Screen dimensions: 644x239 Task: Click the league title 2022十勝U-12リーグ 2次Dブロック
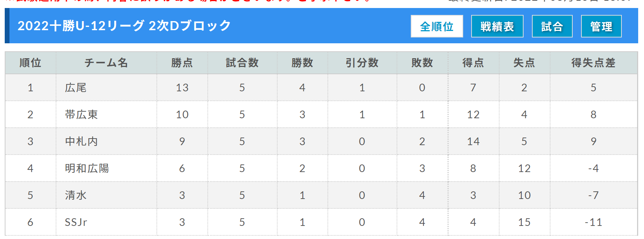point(124,26)
